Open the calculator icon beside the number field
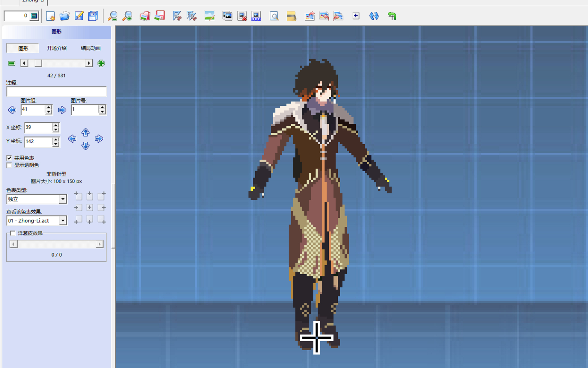Screen dimensions: 588x368 (34, 16)
